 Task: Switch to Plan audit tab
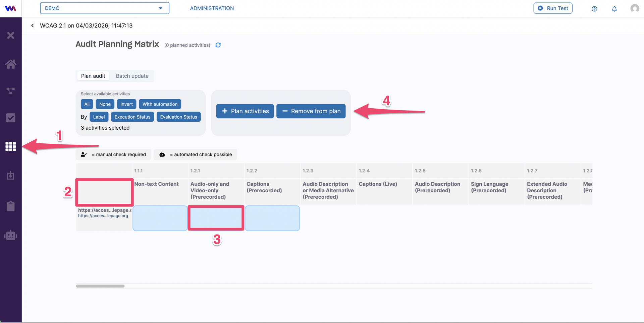[93, 76]
